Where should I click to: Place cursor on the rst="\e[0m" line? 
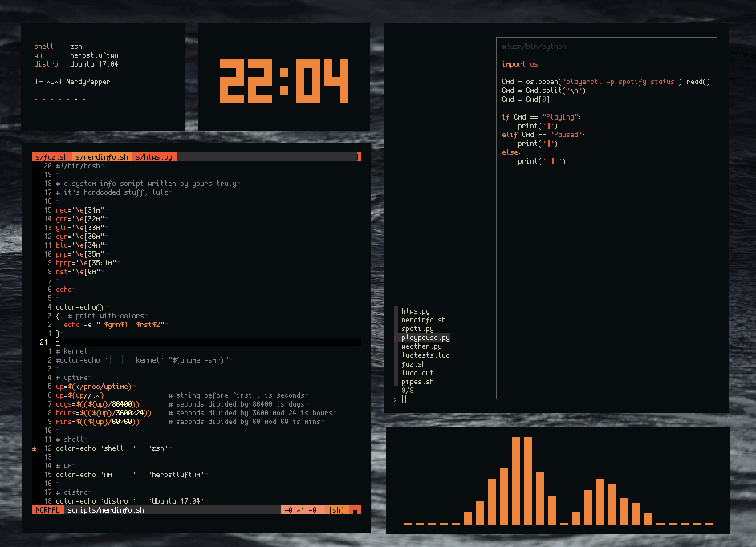click(78, 272)
